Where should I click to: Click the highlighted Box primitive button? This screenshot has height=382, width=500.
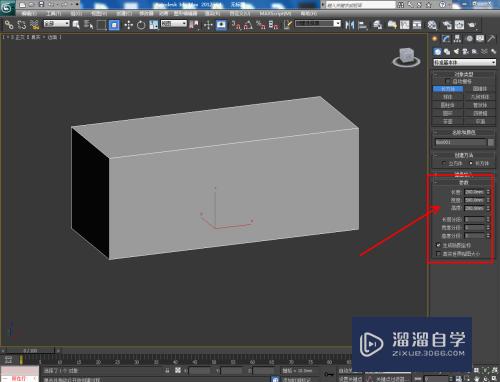[448, 89]
